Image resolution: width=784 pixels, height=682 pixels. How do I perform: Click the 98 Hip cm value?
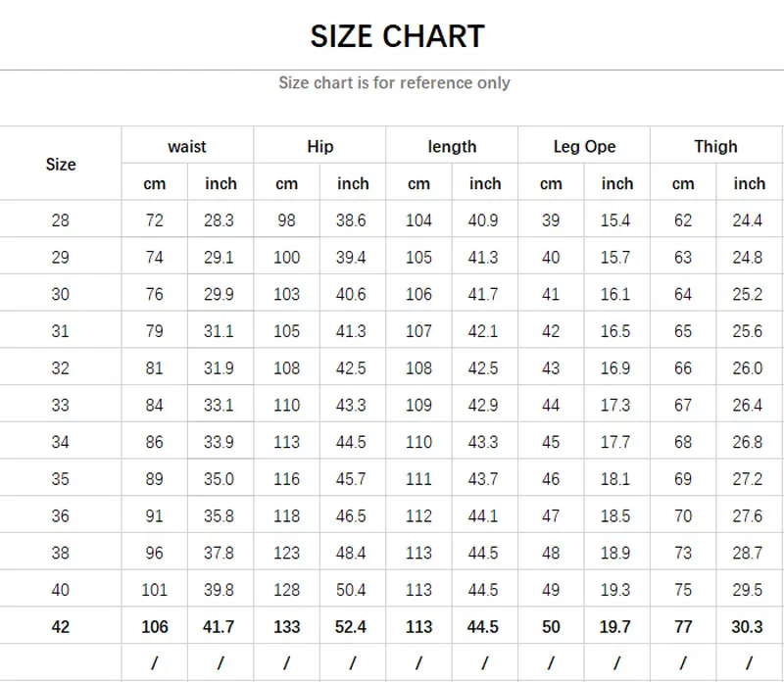286,219
